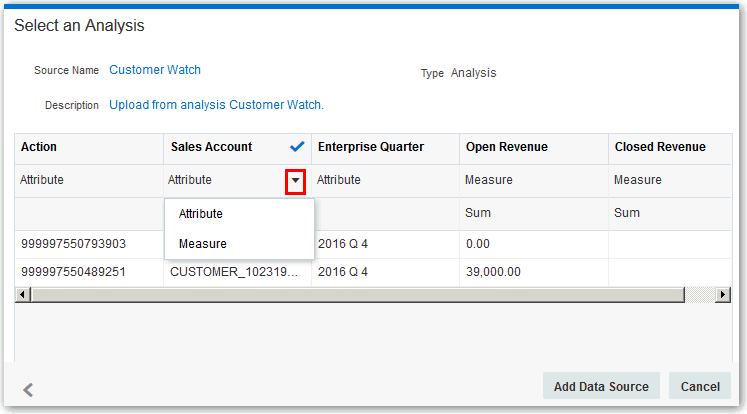Click Attribute type cell under Enterprise Quarter
This screenshot has height=414, width=747.
pos(385,180)
